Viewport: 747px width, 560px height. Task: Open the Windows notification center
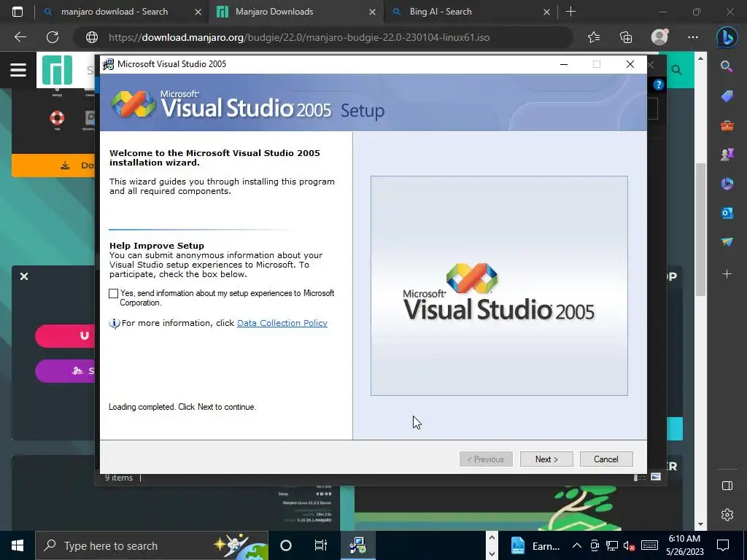click(x=723, y=545)
